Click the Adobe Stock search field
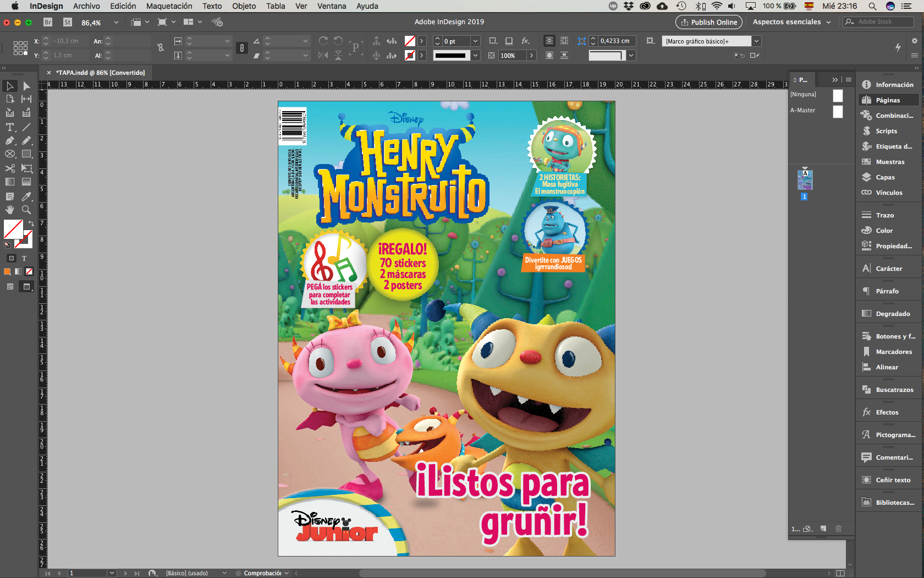 pyautogui.click(x=878, y=21)
